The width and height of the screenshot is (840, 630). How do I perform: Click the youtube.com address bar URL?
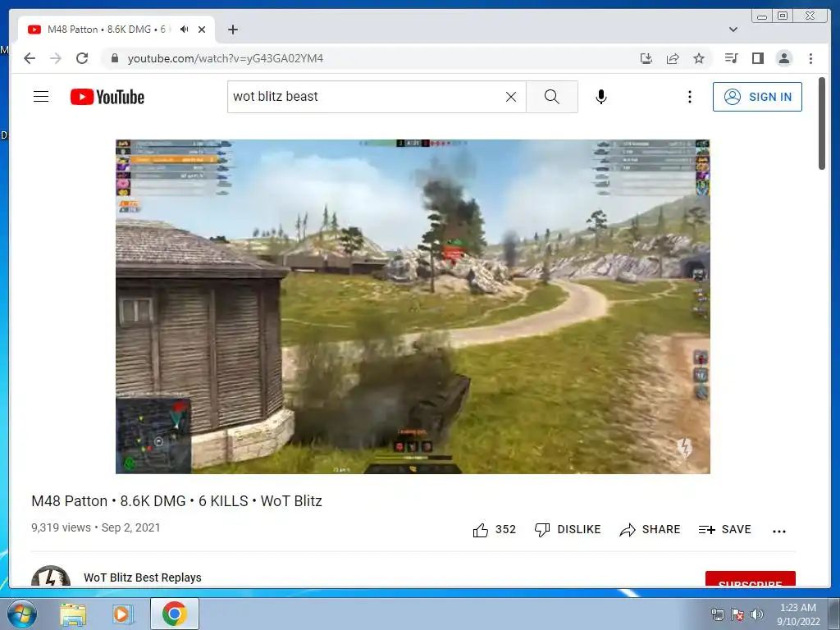pyautogui.click(x=225, y=58)
